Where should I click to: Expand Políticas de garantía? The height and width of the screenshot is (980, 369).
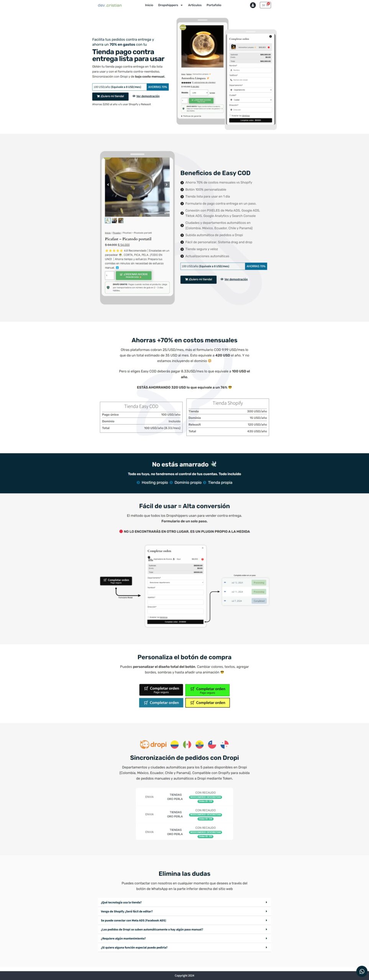coord(191,116)
